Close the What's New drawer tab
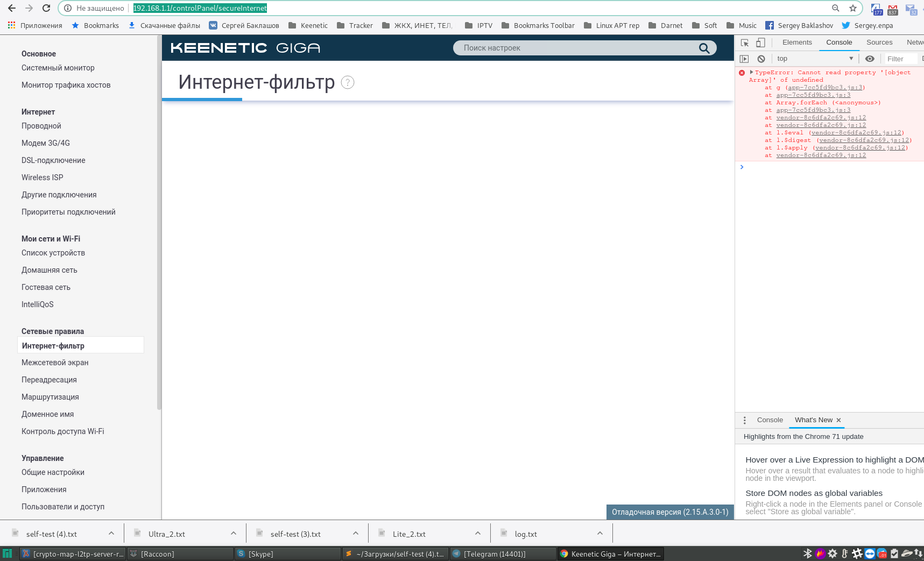The width and height of the screenshot is (924, 561). [838, 420]
